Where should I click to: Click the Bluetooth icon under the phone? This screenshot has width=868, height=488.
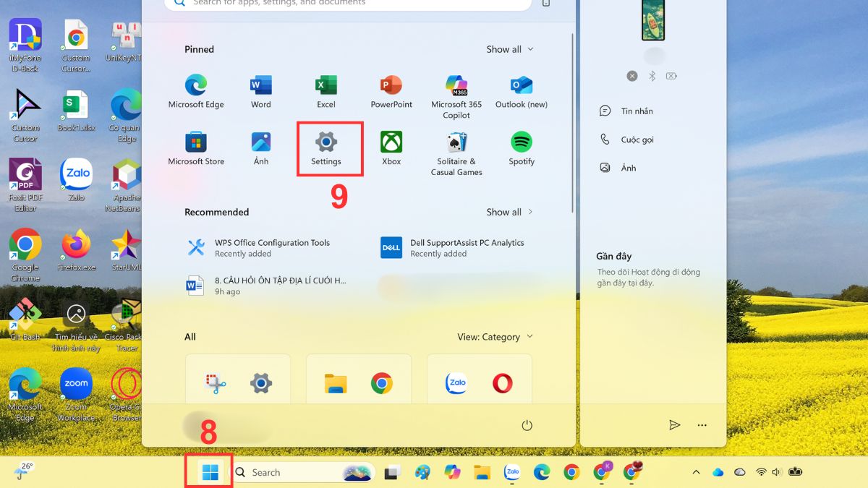pyautogui.click(x=652, y=76)
